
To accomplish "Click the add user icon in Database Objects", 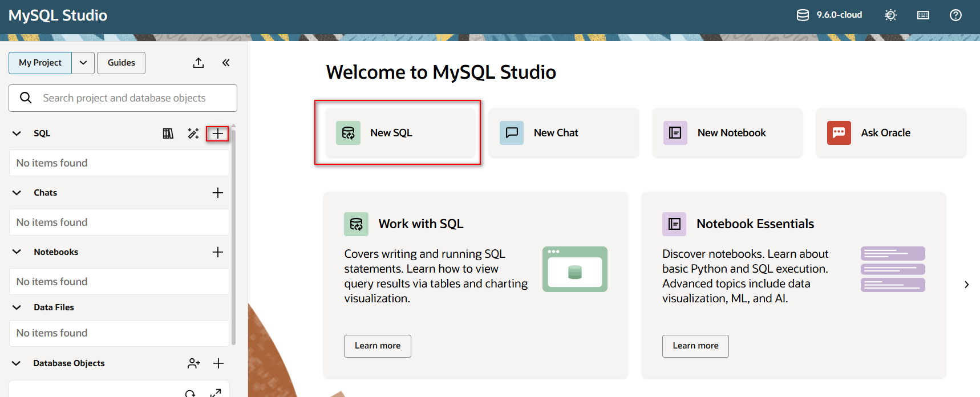I will 194,363.
